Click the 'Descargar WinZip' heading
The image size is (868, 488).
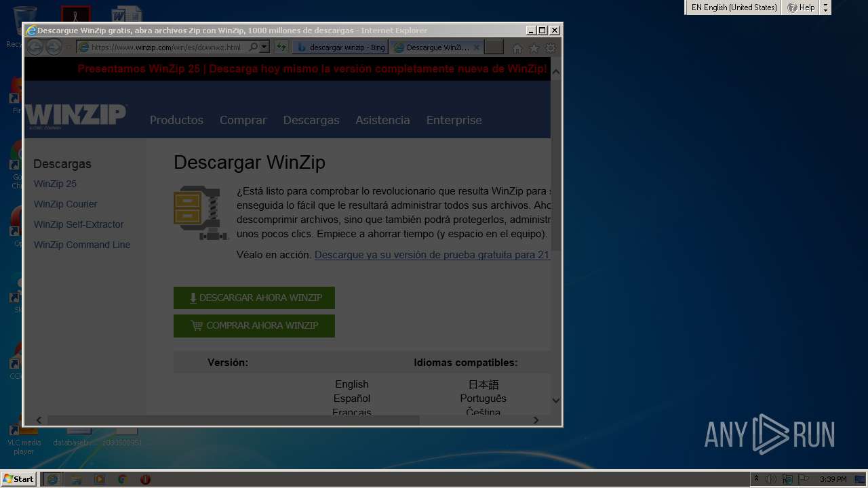(x=250, y=162)
